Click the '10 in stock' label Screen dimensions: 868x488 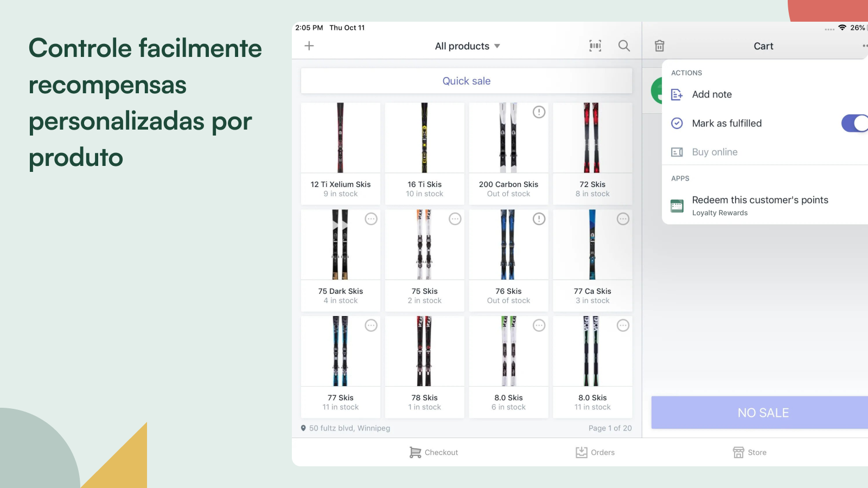pos(425,194)
